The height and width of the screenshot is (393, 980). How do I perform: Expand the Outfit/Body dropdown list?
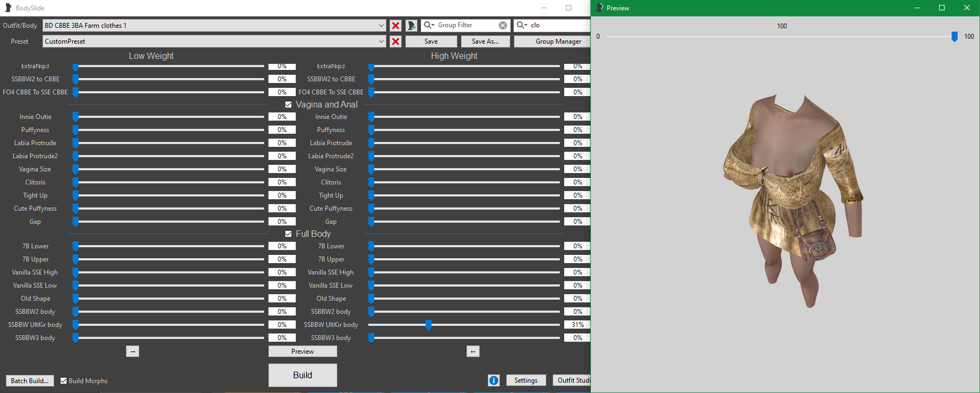pyautogui.click(x=381, y=26)
